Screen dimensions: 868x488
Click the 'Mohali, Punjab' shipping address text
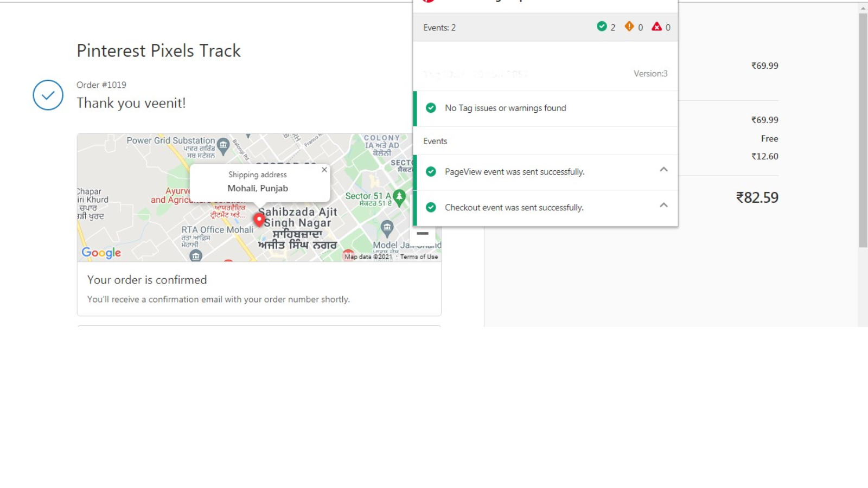point(258,188)
